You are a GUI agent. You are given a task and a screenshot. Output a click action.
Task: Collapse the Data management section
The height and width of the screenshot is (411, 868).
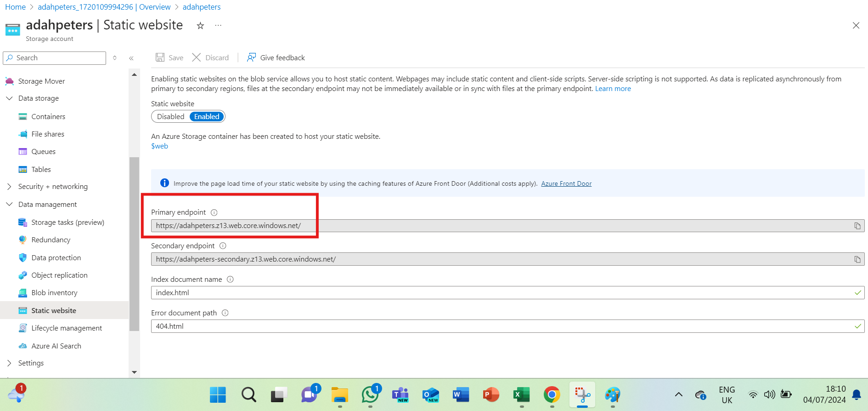pyautogui.click(x=9, y=205)
